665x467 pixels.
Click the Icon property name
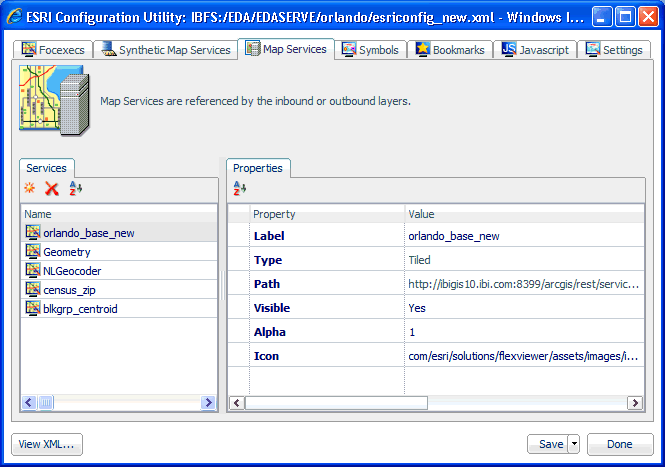pos(266,356)
